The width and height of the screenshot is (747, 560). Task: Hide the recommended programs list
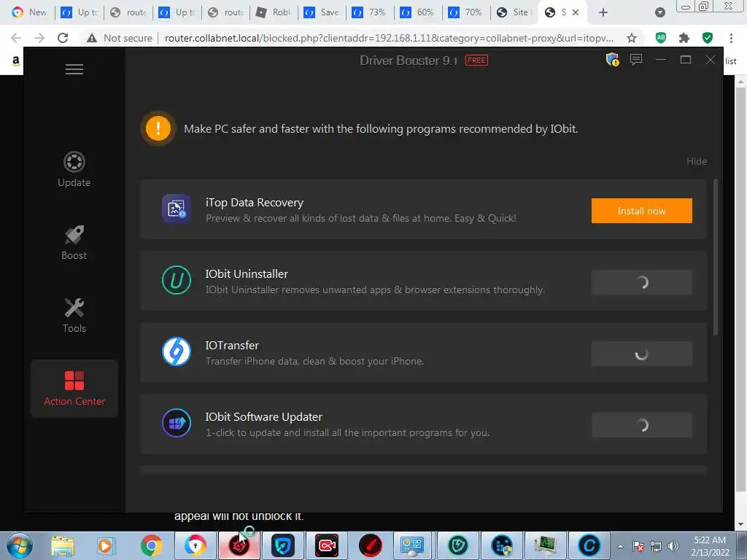tap(697, 161)
